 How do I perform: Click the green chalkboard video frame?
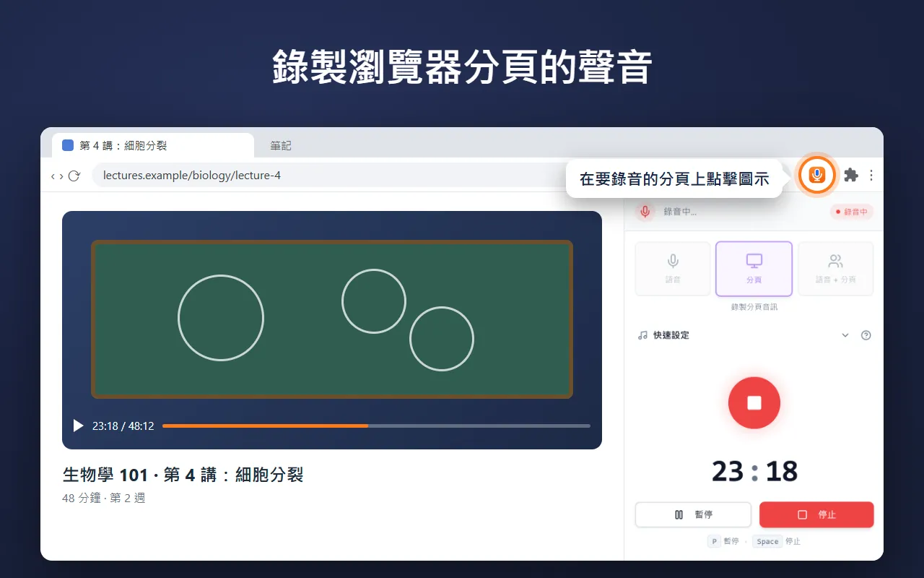pyautogui.click(x=332, y=319)
